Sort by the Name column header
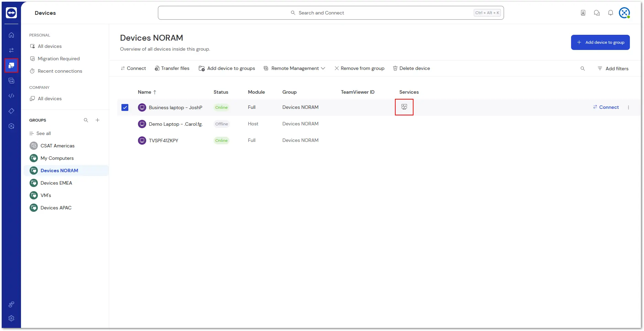This screenshot has height=331, width=644. coord(147,92)
